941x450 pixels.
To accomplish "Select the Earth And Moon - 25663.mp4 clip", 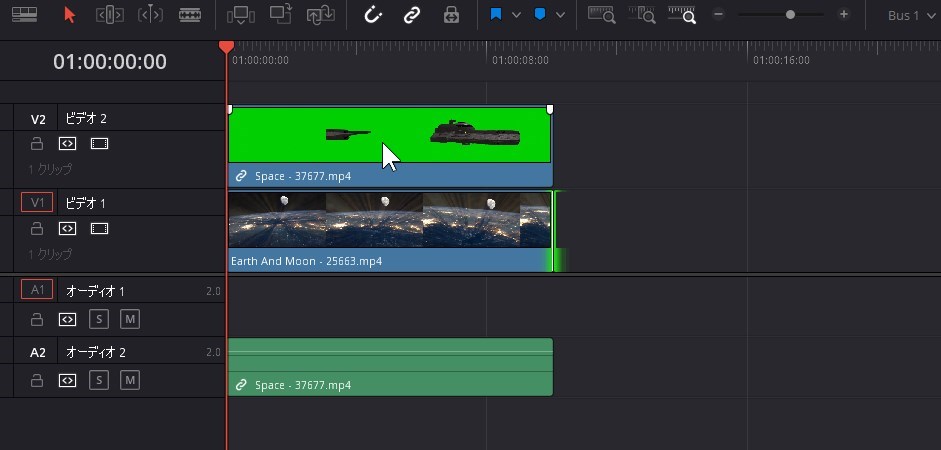I will (x=390, y=232).
